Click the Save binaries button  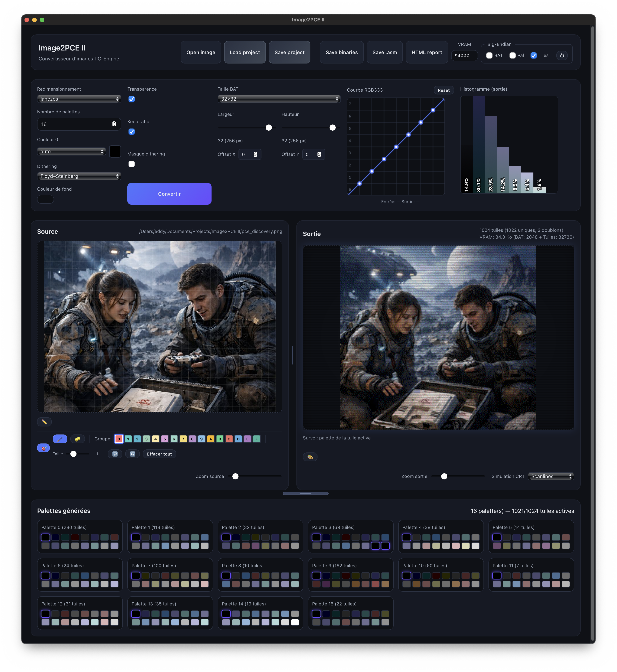point(341,52)
